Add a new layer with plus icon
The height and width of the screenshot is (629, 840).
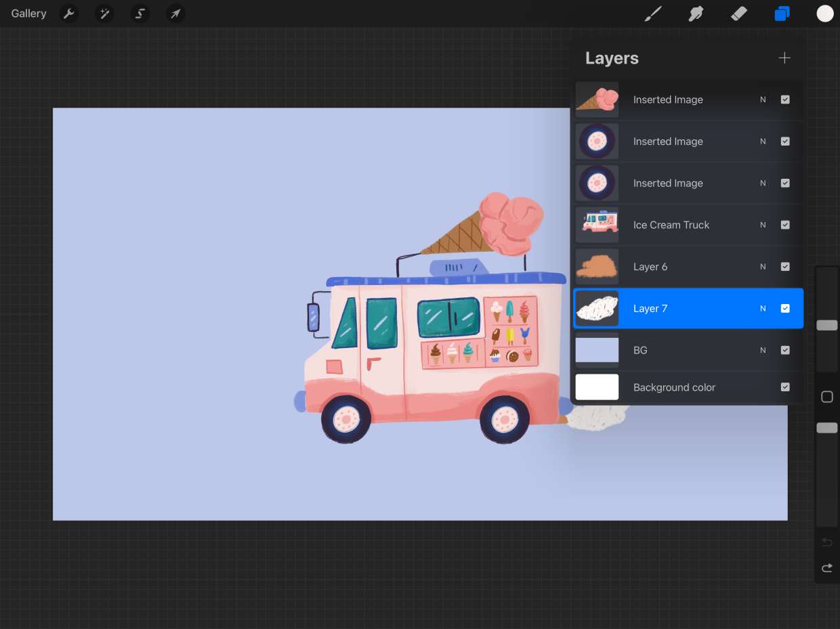(784, 58)
